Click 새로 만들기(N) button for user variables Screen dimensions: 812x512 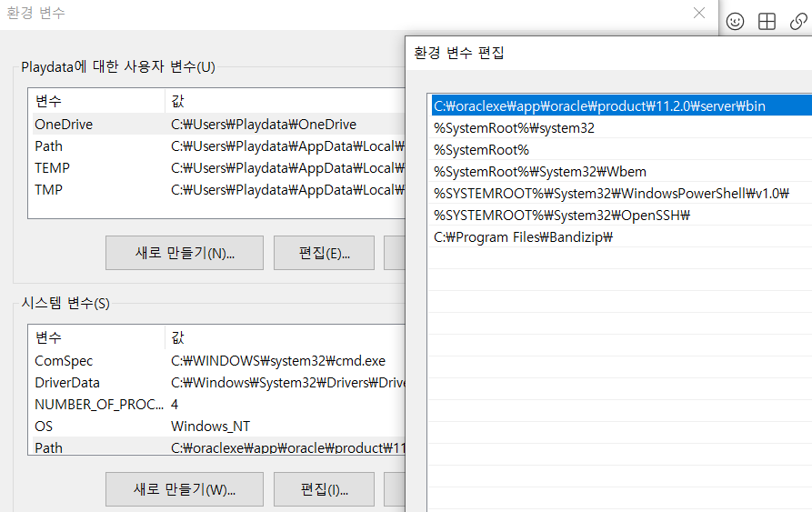click(x=185, y=253)
